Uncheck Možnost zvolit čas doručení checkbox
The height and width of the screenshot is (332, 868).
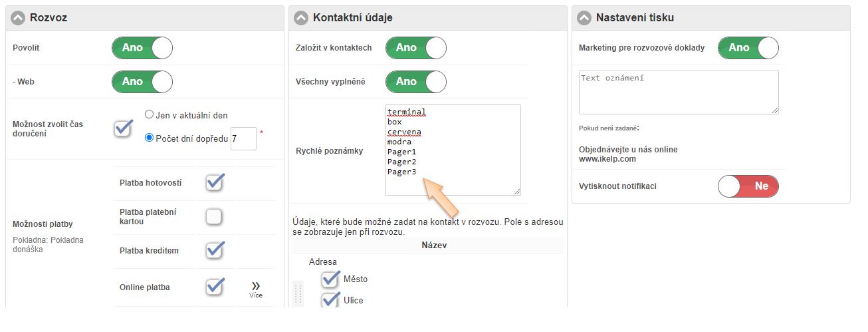pos(123,128)
